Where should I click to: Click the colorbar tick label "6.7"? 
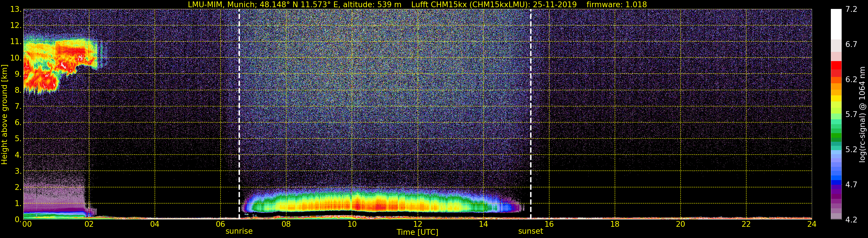(x=851, y=44)
